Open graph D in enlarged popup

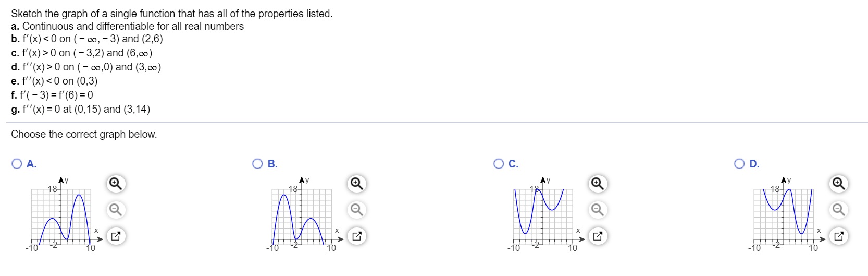coord(839,236)
